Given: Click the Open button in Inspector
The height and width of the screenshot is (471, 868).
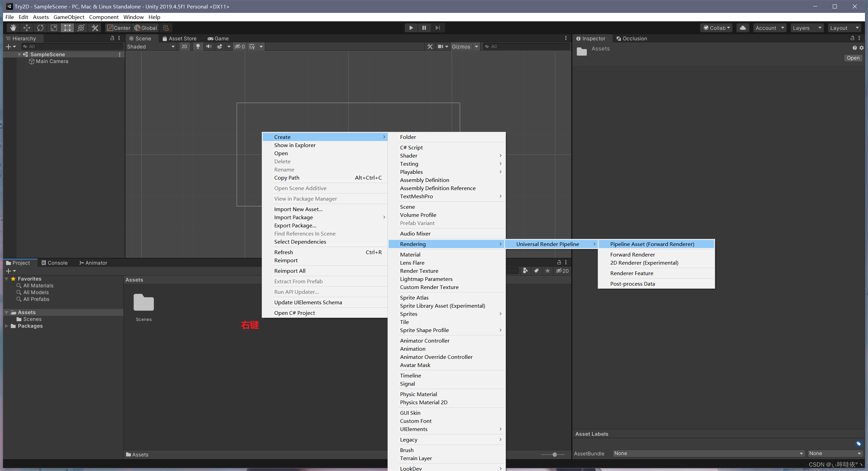Looking at the screenshot, I should (x=853, y=58).
